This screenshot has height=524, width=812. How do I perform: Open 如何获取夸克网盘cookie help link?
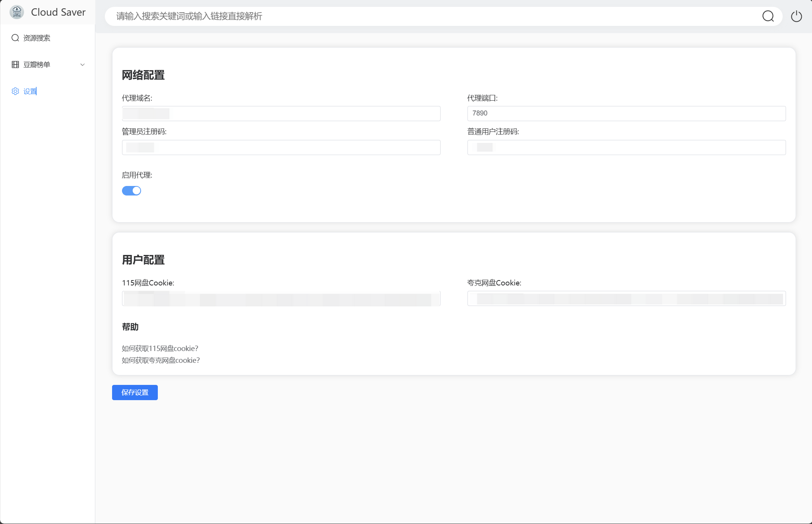(160, 360)
